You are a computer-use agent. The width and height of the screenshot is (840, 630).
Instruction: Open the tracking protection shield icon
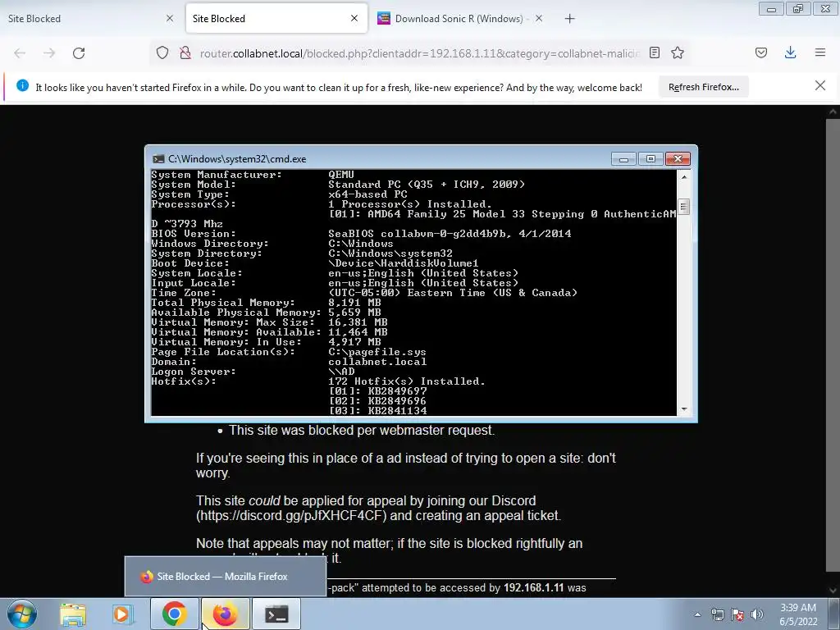(162, 52)
